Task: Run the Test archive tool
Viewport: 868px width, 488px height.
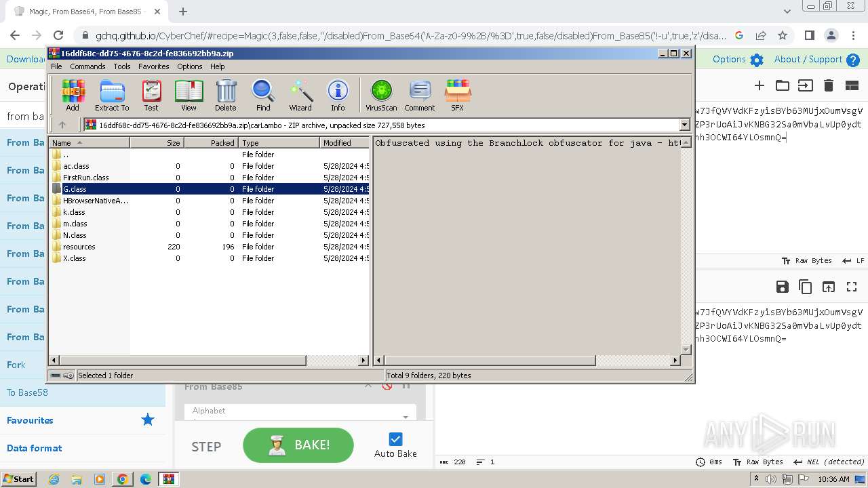Action: [151, 95]
